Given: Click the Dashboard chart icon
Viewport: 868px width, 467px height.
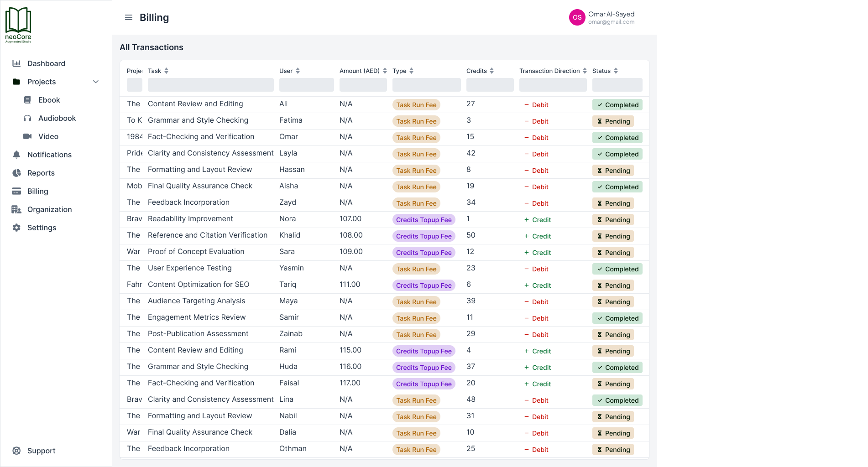Looking at the screenshot, I should point(16,63).
